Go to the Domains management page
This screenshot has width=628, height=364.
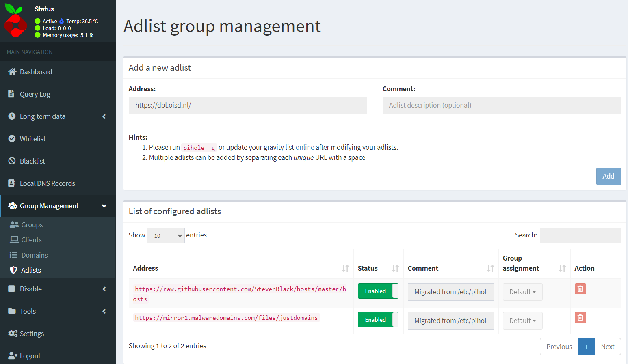pos(33,255)
